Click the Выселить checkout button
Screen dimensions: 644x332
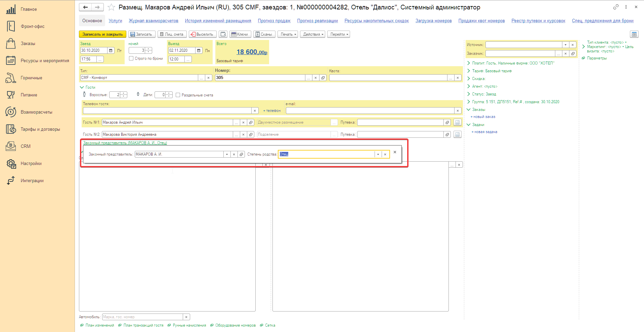[203, 34]
